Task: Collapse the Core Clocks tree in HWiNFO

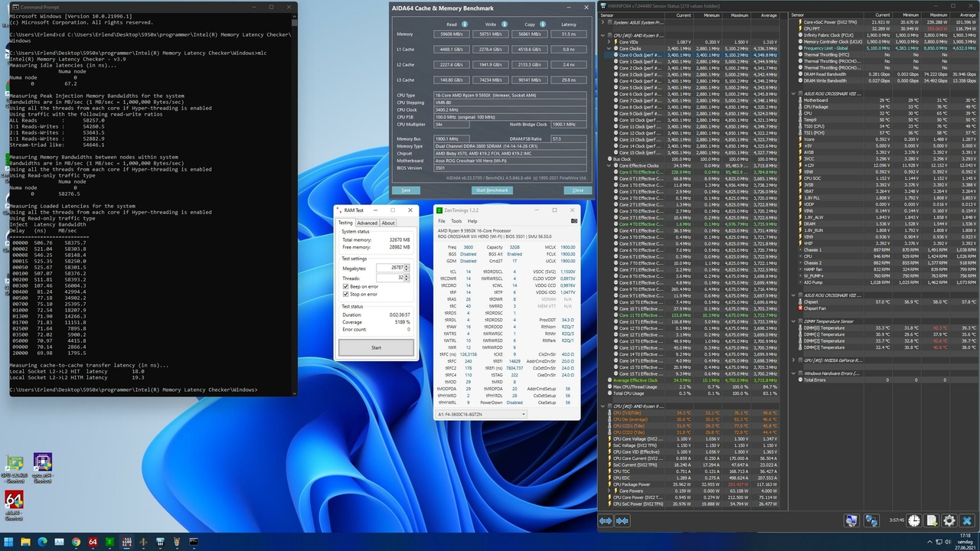Action: [x=609, y=48]
